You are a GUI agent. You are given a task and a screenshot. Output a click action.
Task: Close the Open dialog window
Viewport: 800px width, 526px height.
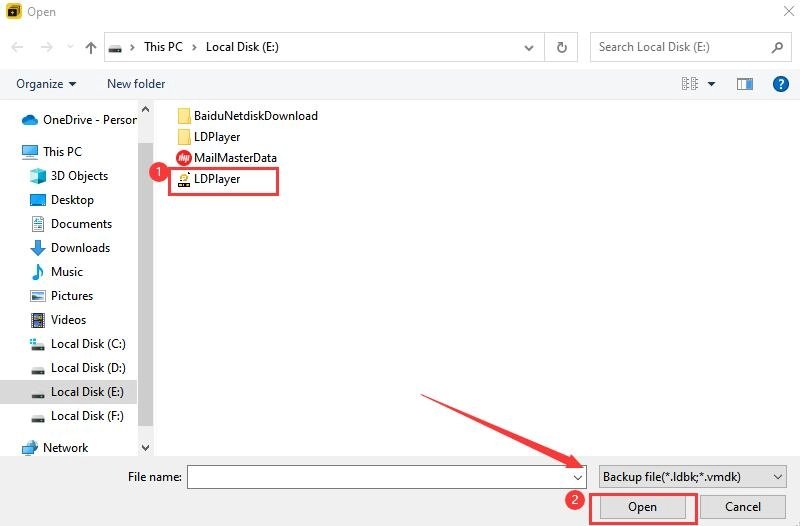click(x=788, y=11)
